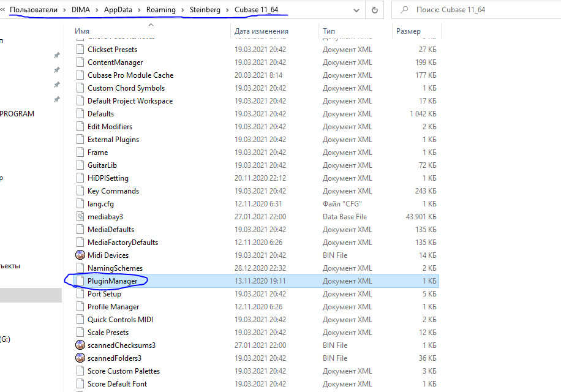Select the MediaFactoryDefaults file name
561x392 pixels.
123,243
